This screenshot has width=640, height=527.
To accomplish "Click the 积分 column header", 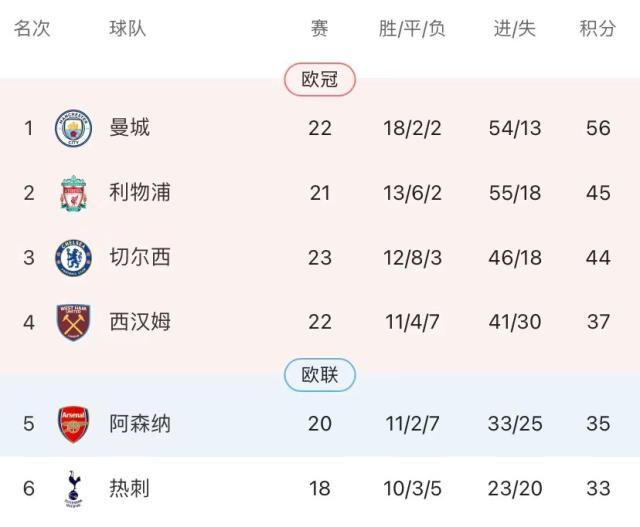I will point(597,29).
